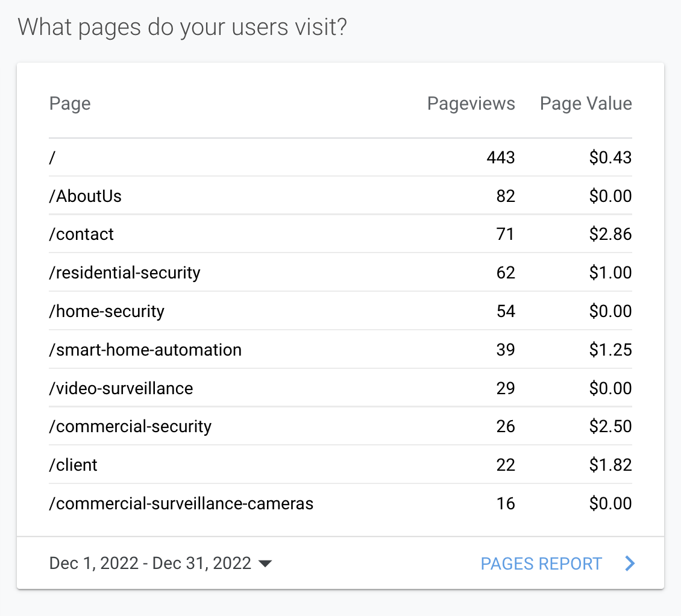Click the /residential-security page entry
This screenshot has height=616, width=681.
click(x=125, y=273)
